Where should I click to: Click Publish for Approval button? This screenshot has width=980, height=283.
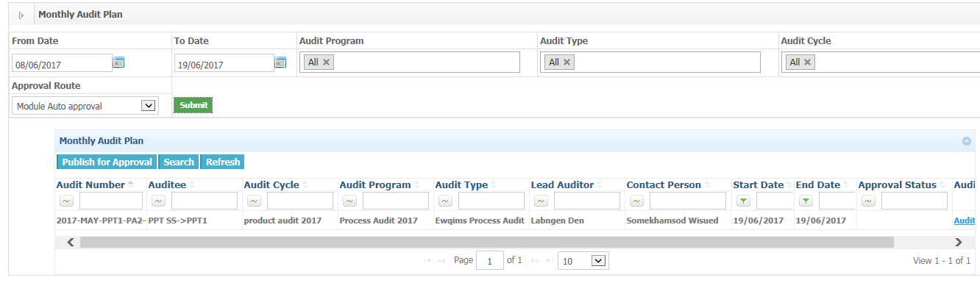[107, 162]
